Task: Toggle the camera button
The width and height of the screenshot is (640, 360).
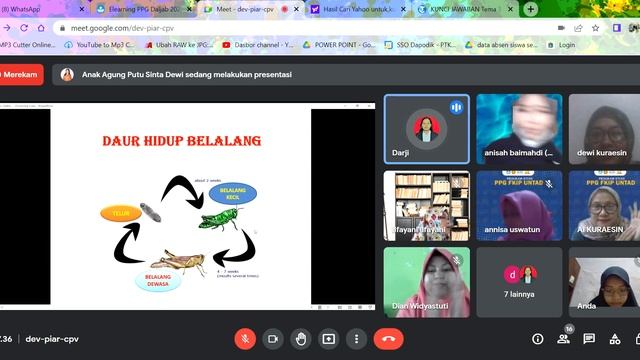Action: coord(273,339)
